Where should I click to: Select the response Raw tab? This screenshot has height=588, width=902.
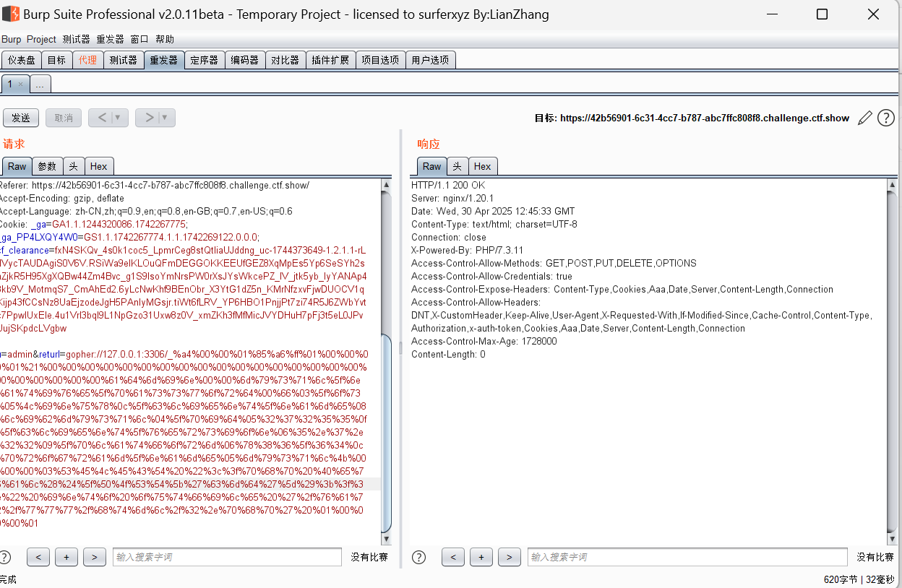[x=431, y=166]
